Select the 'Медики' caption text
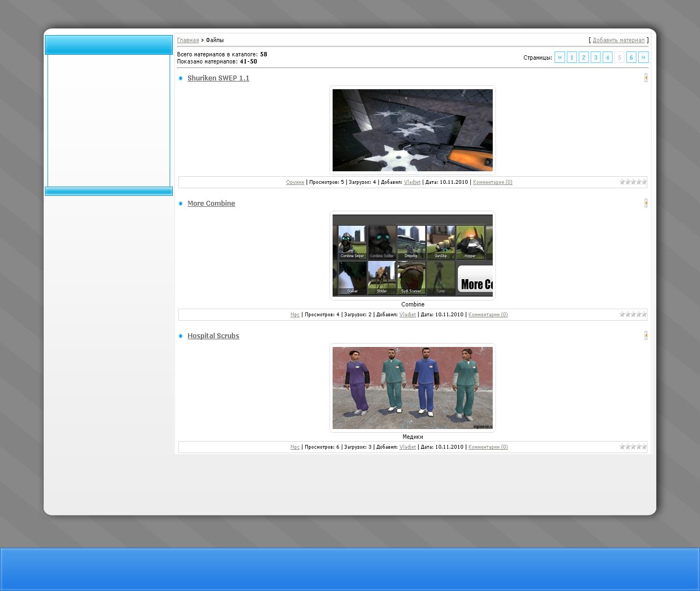 413,437
